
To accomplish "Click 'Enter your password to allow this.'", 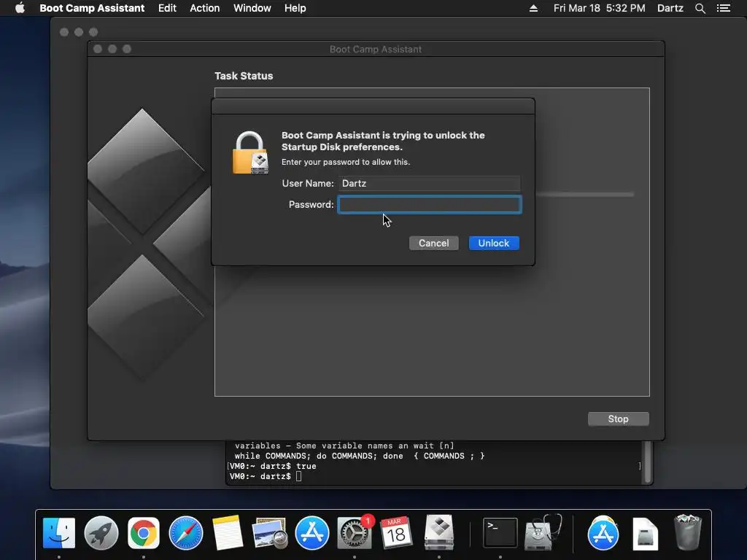I will (x=345, y=162).
